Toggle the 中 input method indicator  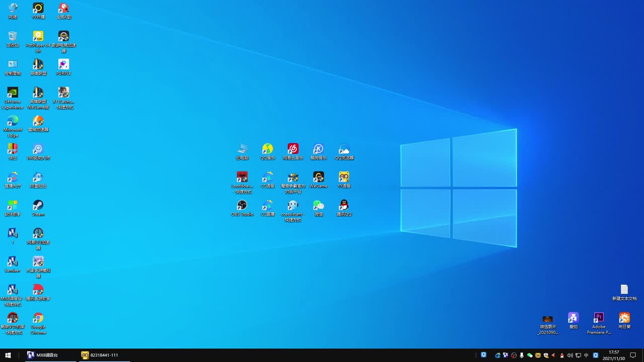point(586,355)
